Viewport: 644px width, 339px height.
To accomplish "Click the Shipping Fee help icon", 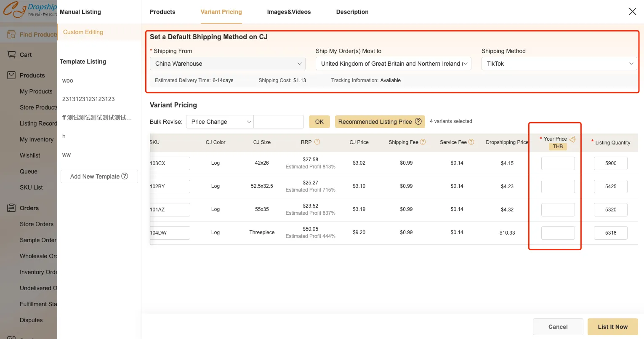I will [x=423, y=142].
